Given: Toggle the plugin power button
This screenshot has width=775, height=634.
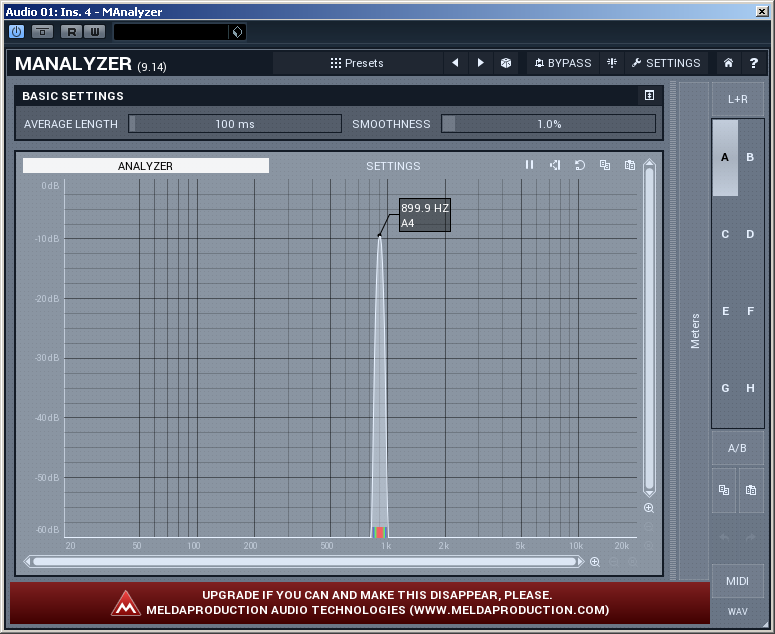Looking at the screenshot, I should coord(17,32).
